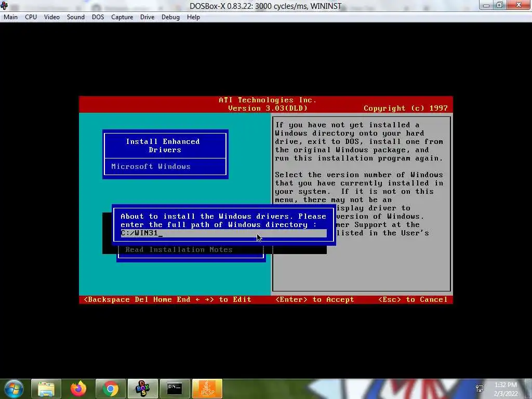Open the Help menu
Image resolution: width=532 pixels, height=399 pixels.
click(193, 17)
